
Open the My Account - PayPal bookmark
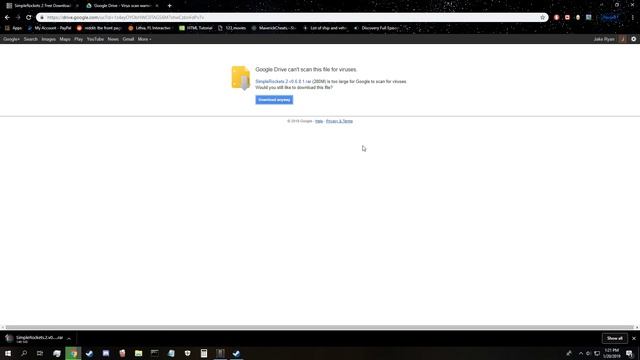click(x=49, y=28)
